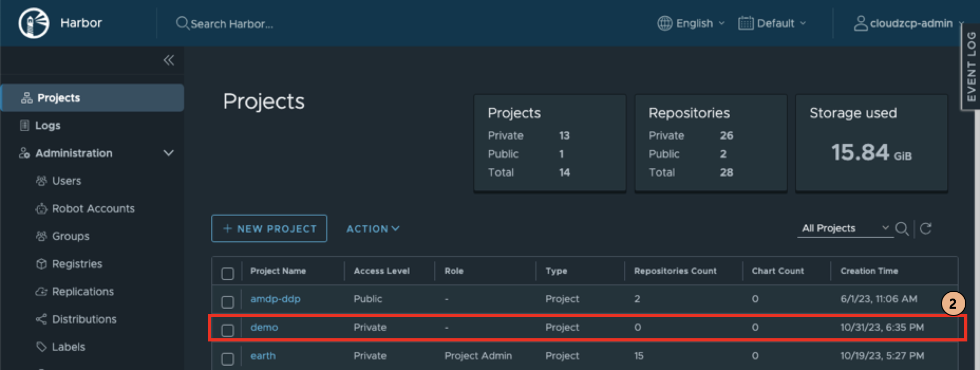Sort by Type column header
Screen dimensions: 980x370
point(557,271)
